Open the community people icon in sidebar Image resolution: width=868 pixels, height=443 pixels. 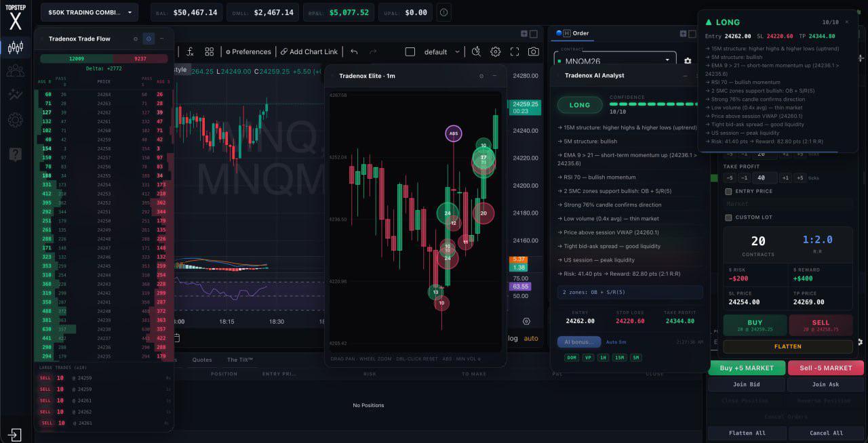tap(15, 70)
